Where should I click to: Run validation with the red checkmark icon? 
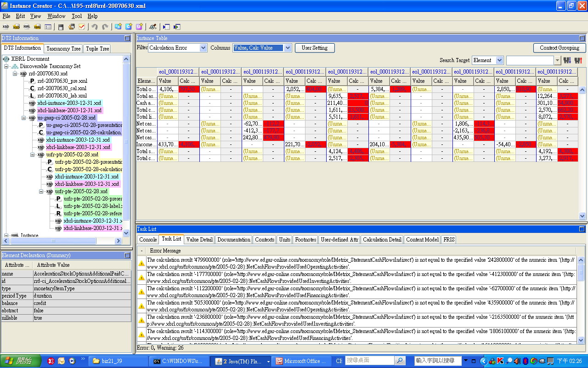tap(82, 27)
